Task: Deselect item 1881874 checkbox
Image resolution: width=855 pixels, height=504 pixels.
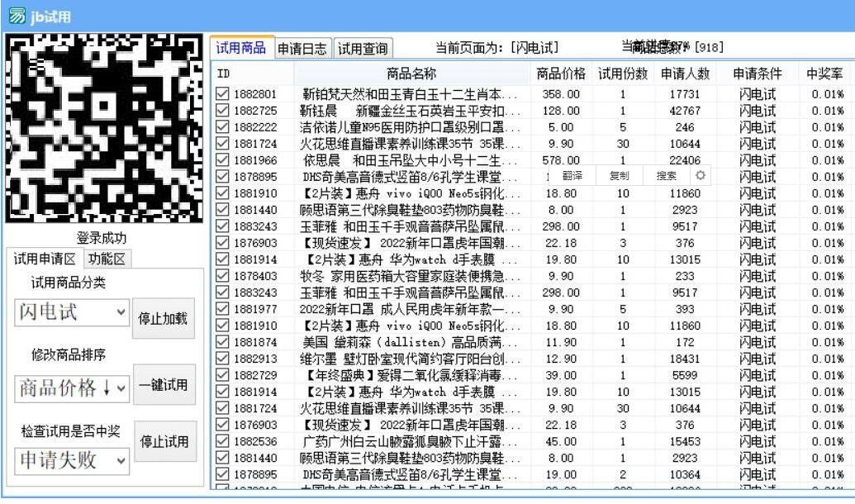Action: (222, 342)
